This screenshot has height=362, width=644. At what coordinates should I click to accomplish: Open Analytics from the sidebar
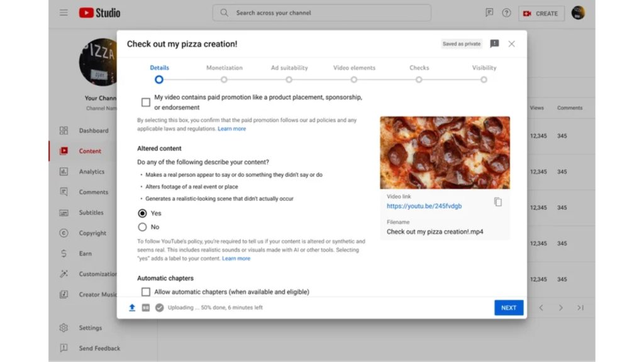point(91,172)
